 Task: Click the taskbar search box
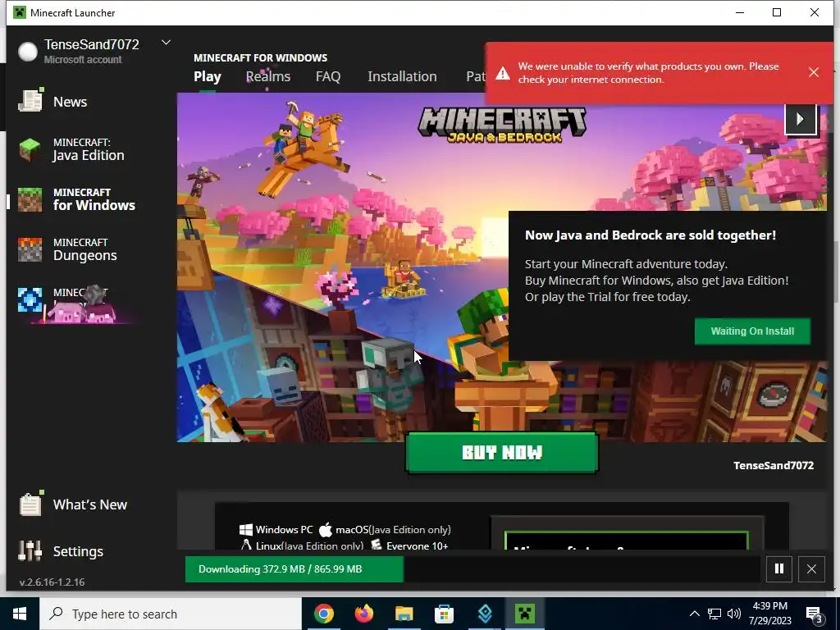pyautogui.click(x=171, y=614)
